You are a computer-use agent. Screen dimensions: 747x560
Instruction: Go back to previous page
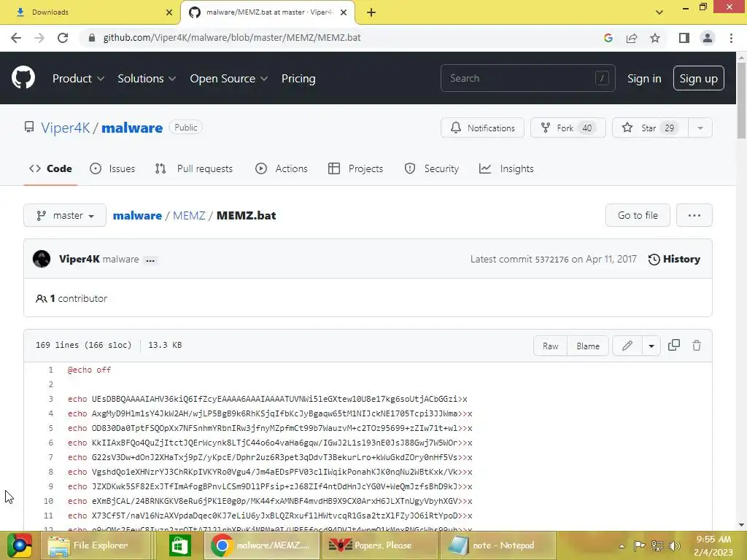click(16, 38)
